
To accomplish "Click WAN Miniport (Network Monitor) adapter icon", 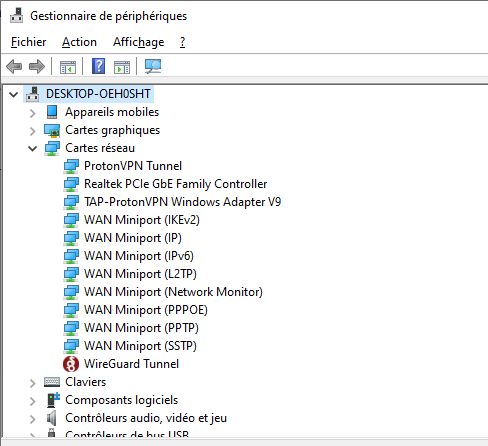I will tap(71, 292).
